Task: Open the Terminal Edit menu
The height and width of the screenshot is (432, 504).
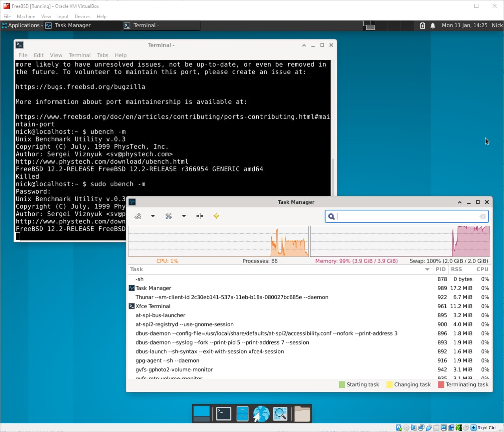Action: point(39,55)
